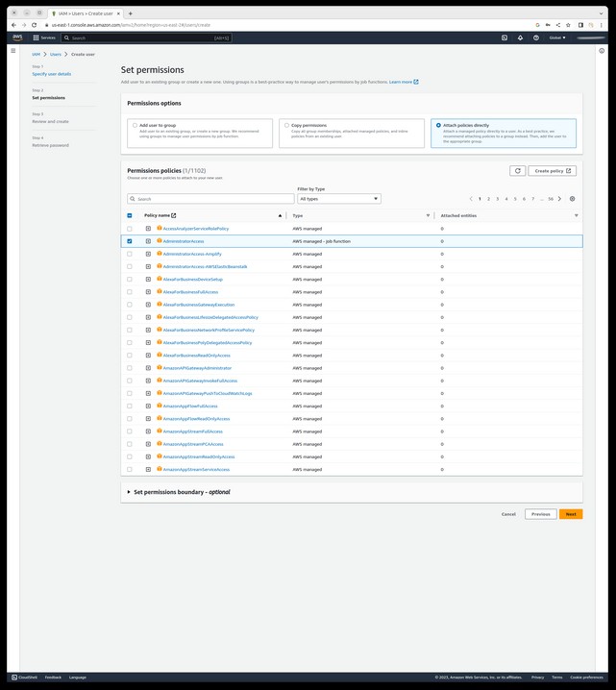
Task: Select the Add user to group option
Action: point(136,126)
